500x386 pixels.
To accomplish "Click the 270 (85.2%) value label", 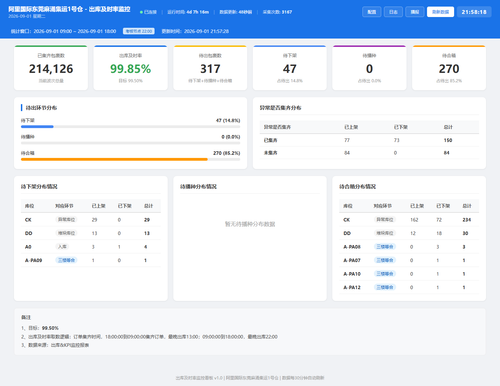I will click(227, 153).
